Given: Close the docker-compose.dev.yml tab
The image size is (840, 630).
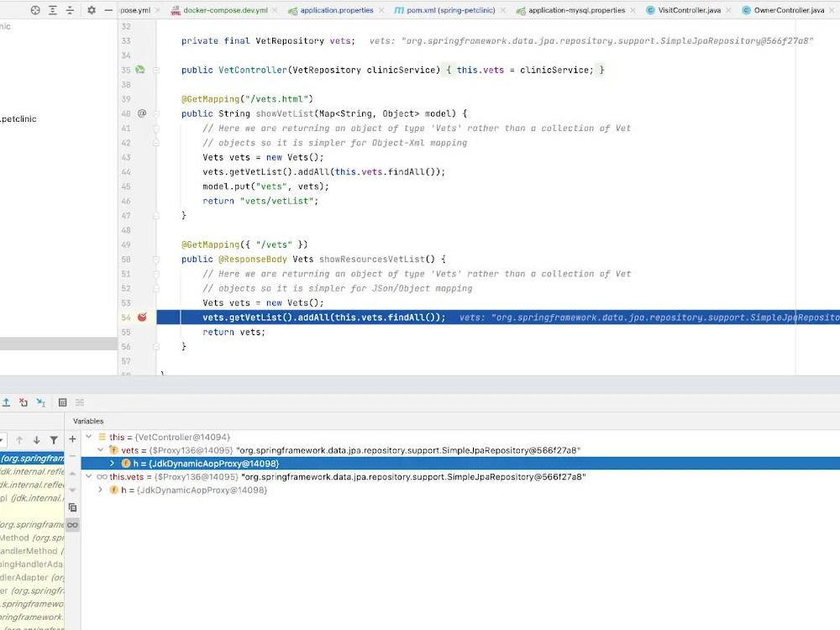Looking at the screenshot, I should [x=275, y=10].
